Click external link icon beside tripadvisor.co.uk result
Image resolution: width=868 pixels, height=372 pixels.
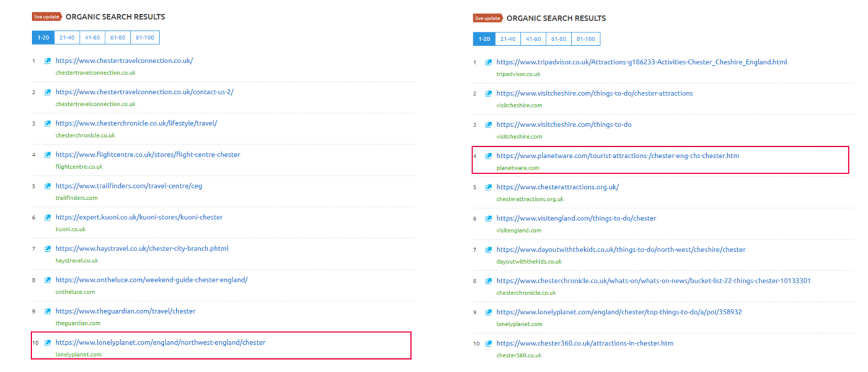coord(489,63)
